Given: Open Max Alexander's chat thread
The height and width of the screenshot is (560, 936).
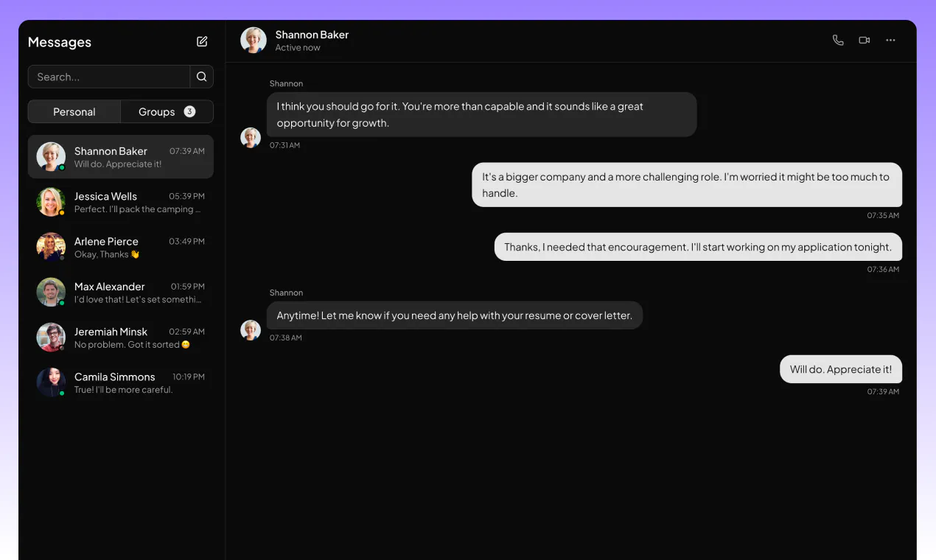Looking at the screenshot, I should (x=121, y=293).
